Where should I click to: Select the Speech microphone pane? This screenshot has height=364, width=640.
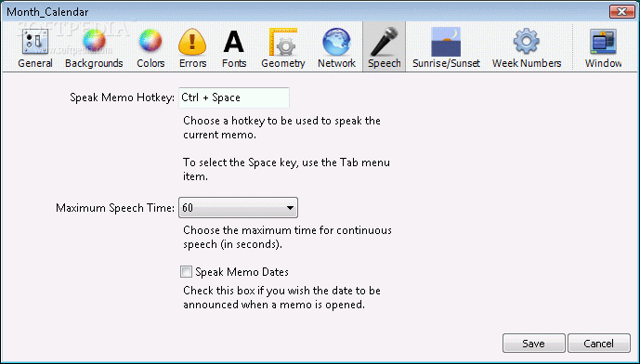coord(384,47)
